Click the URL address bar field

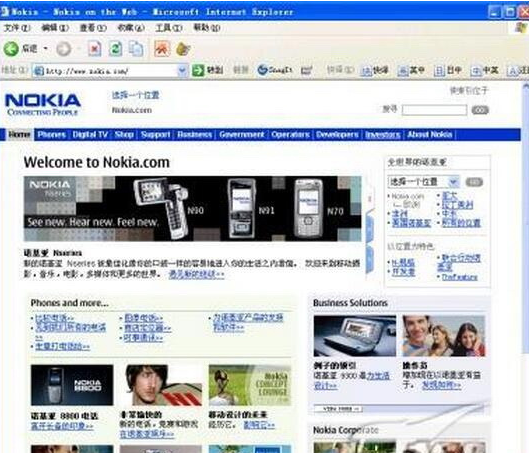(x=110, y=71)
